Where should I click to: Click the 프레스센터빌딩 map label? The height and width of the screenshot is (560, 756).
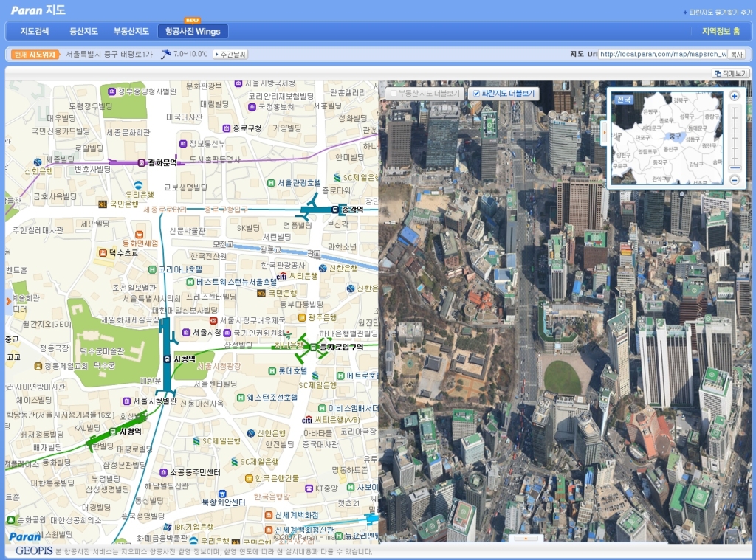coord(211,297)
